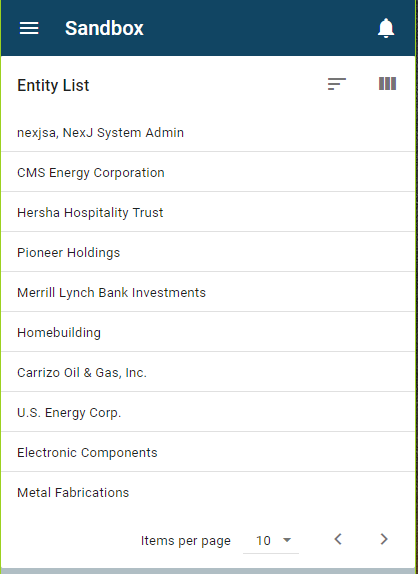Open CMS Energy Corporation entity

208,172
